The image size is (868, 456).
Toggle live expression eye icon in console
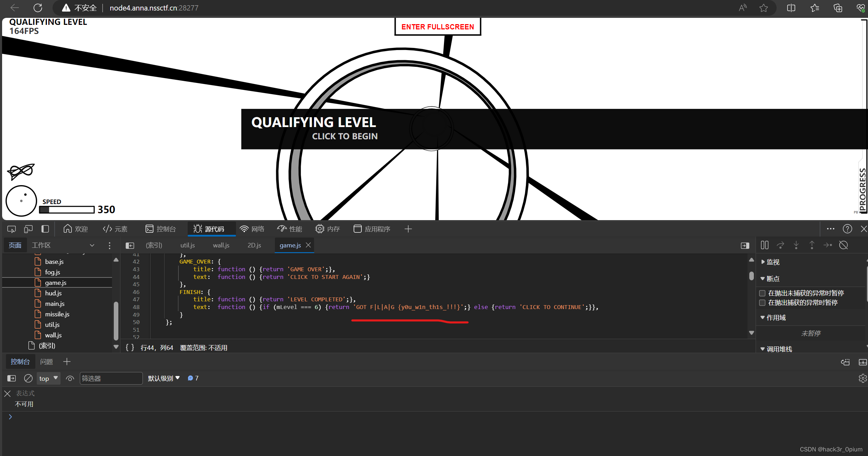click(70, 378)
